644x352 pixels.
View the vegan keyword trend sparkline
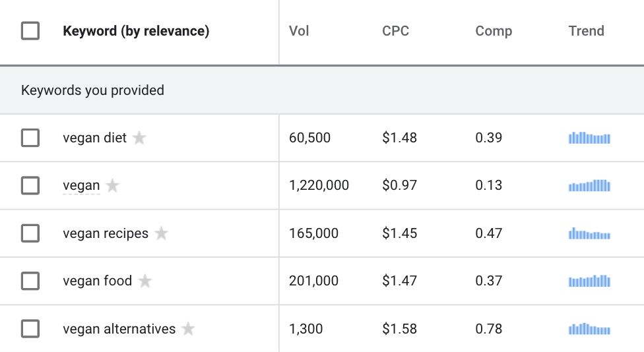(589, 185)
